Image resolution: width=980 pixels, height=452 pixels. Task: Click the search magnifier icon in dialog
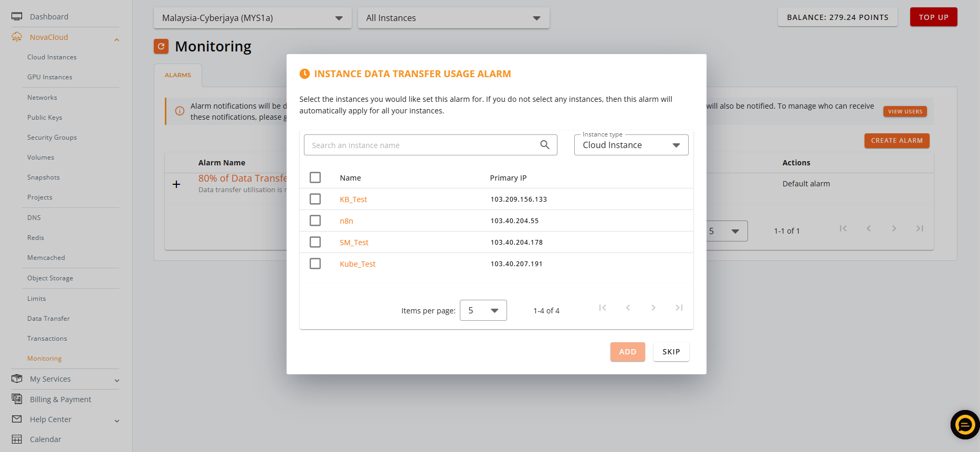[x=545, y=145]
